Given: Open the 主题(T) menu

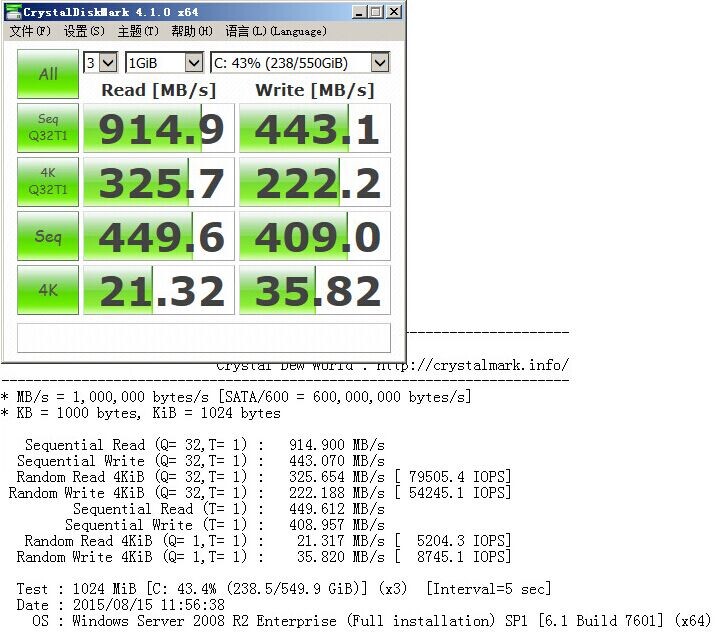Looking at the screenshot, I should click(x=137, y=31).
